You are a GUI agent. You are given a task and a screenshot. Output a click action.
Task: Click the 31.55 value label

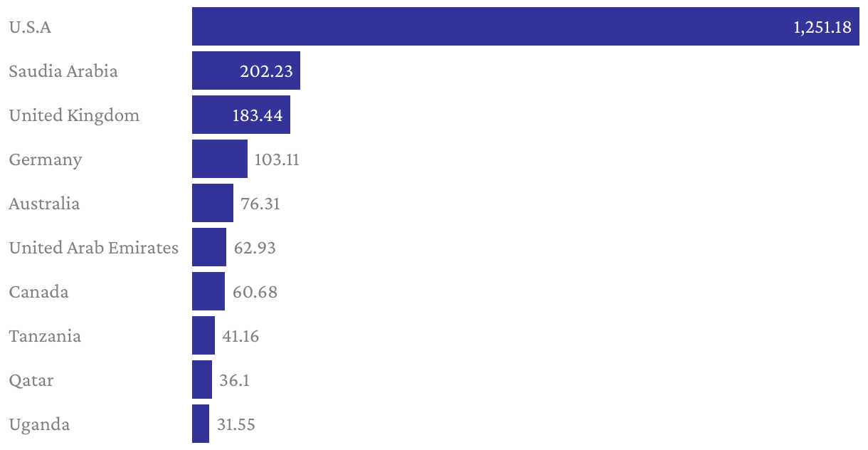(236, 425)
